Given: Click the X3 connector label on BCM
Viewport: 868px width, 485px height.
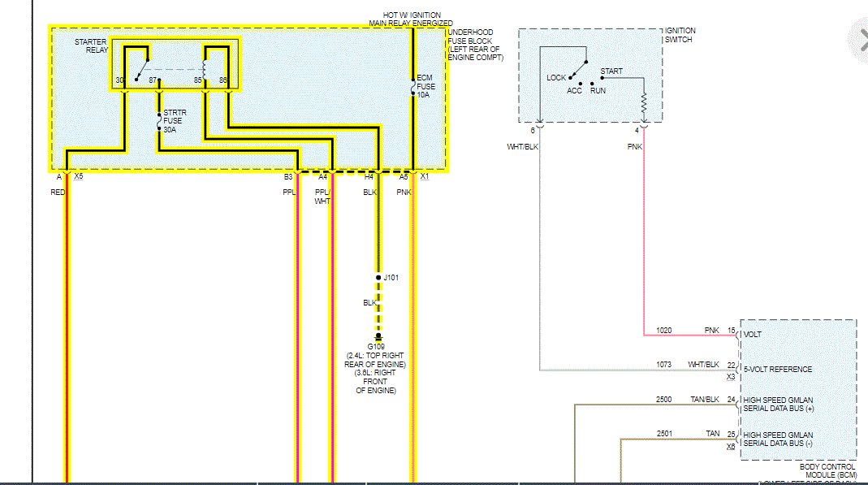Looking at the screenshot, I should click(731, 377).
